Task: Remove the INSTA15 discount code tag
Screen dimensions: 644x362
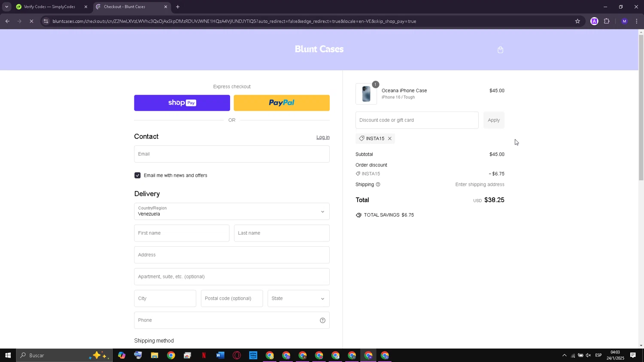Action: [x=390, y=139]
